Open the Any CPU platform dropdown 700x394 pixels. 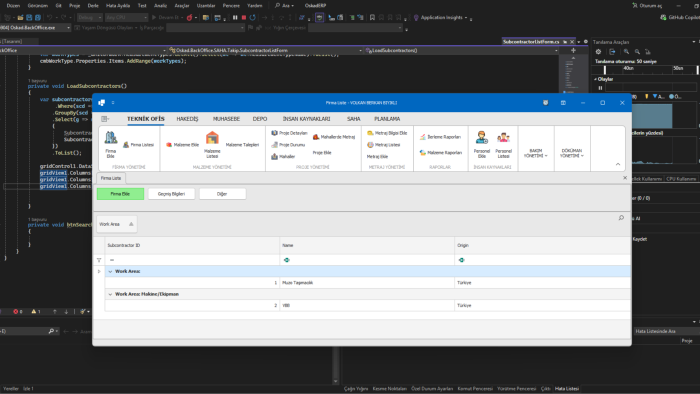coord(126,17)
